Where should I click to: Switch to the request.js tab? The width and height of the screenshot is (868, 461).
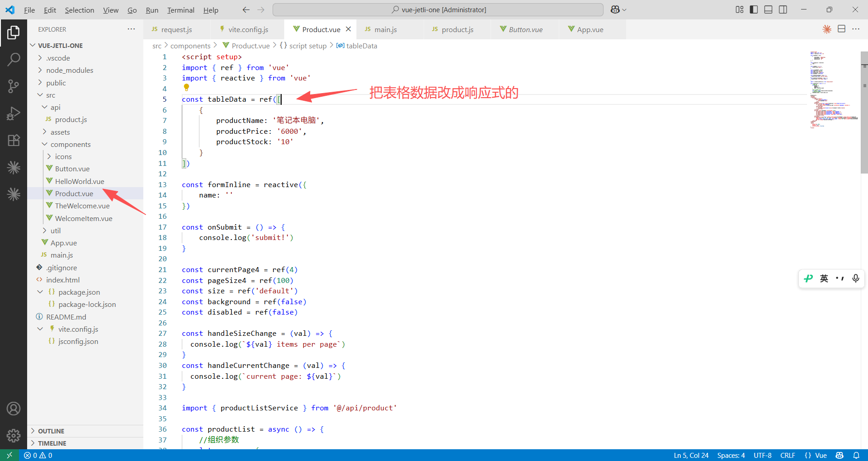[x=177, y=29]
